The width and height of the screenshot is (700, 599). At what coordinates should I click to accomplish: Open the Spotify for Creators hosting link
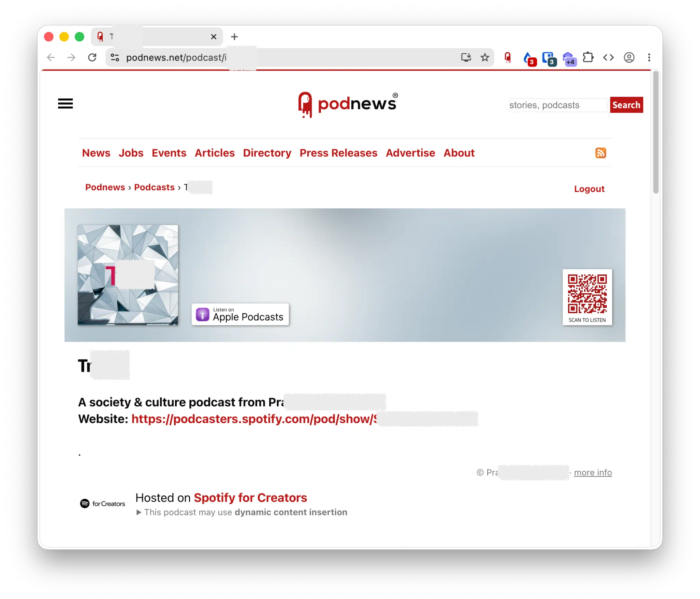pyautogui.click(x=250, y=498)
